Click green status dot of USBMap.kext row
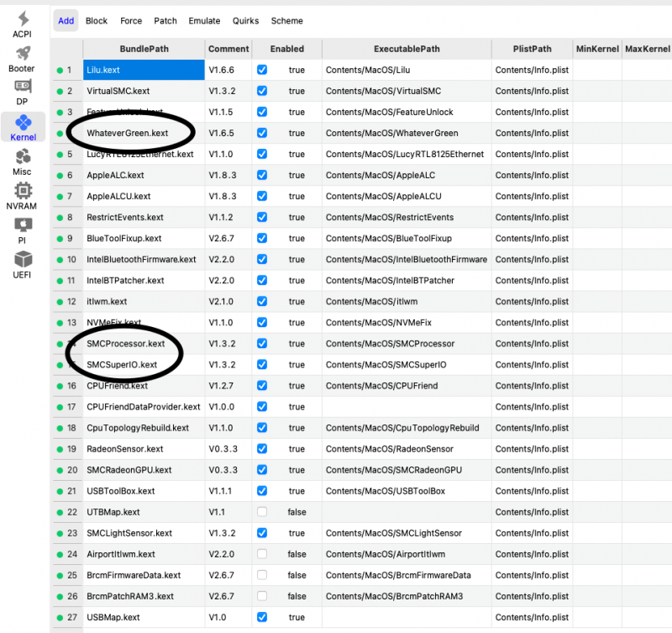Viewport: 672px width, 633px height. coord(60,618)
